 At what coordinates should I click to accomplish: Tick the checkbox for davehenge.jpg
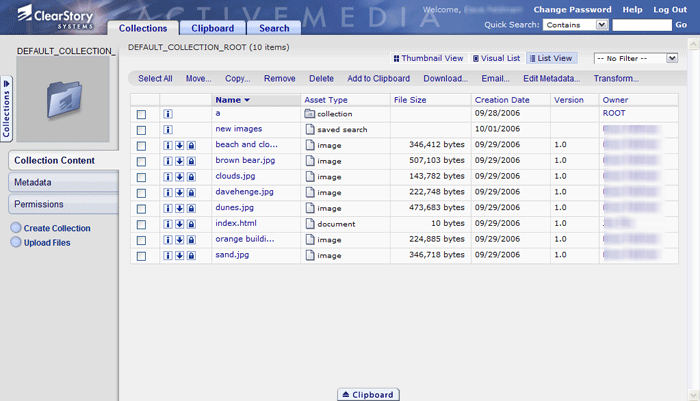click(x=141, y=193)
